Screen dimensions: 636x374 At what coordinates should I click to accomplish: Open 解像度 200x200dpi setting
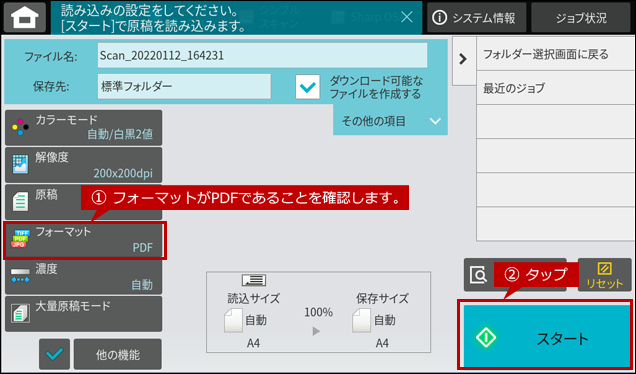click(84, 165)
